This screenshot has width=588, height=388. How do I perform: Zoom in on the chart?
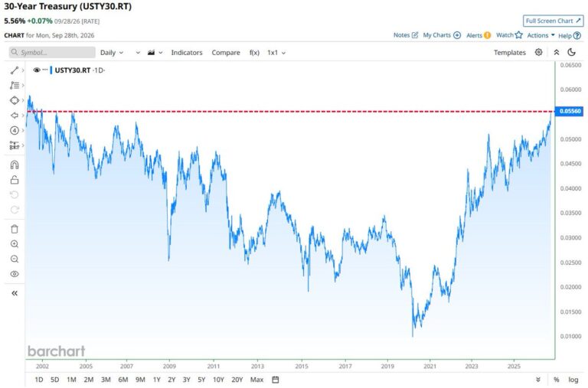(x=15, y=244)
